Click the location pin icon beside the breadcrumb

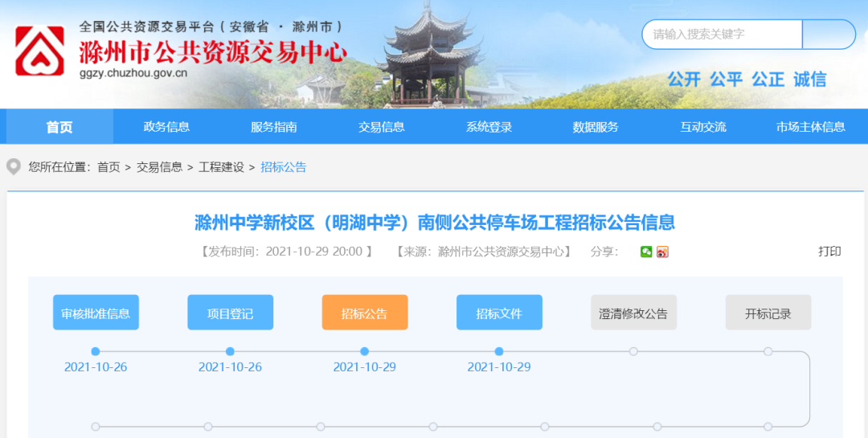tap(14, 167)
